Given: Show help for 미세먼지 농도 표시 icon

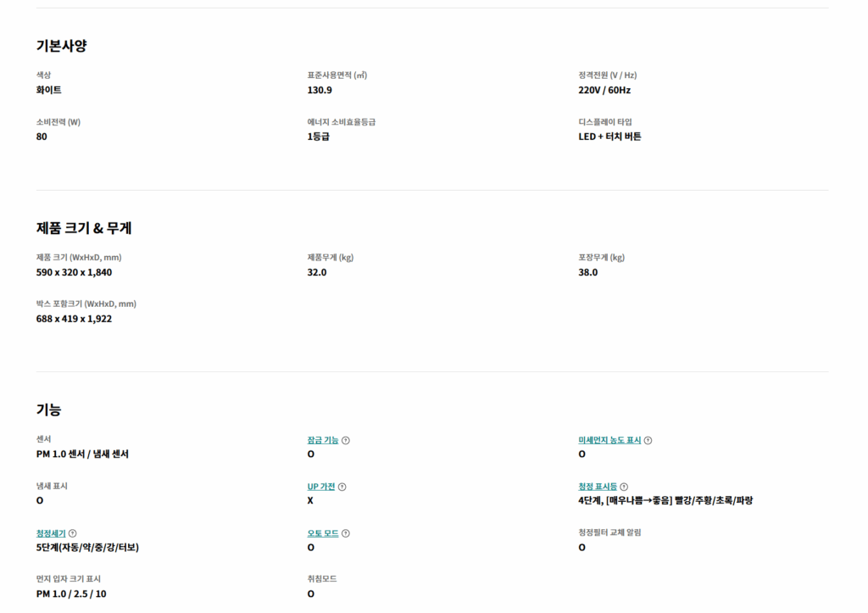Looking at the screenshot, I should [648, 440].
